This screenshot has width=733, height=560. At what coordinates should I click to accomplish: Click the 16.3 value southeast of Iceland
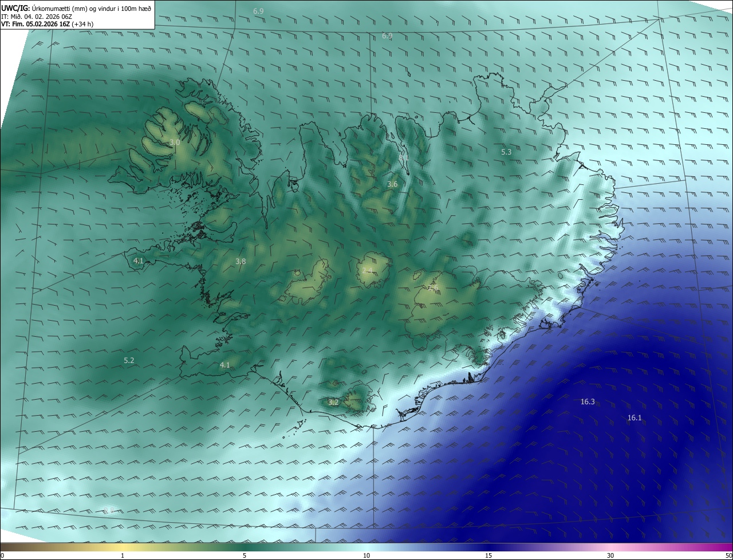588,402
